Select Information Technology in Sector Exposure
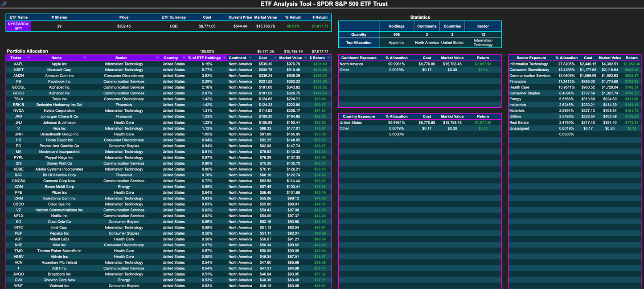 pyautogui.click(x=529, y=64)
